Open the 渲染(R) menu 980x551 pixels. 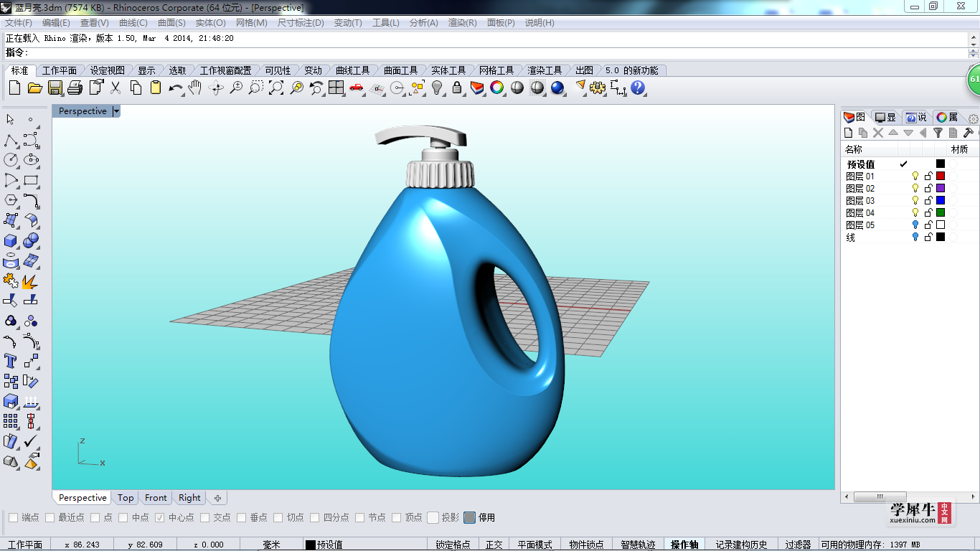[463, 23]
